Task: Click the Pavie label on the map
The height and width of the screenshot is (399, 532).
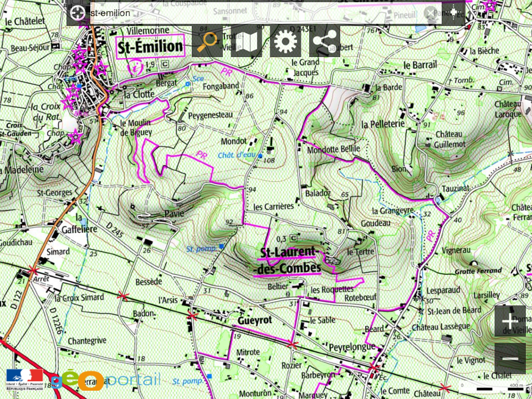Action: (x=174, y=214)
